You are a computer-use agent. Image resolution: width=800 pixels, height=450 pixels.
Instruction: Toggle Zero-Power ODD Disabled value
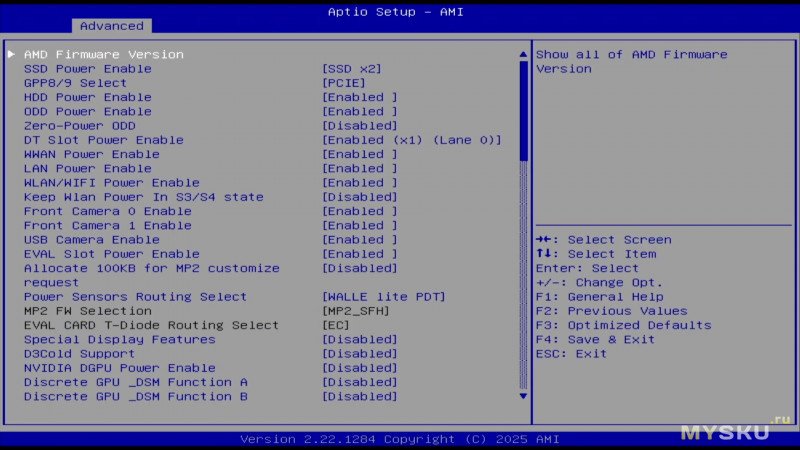tap(360, 126)
